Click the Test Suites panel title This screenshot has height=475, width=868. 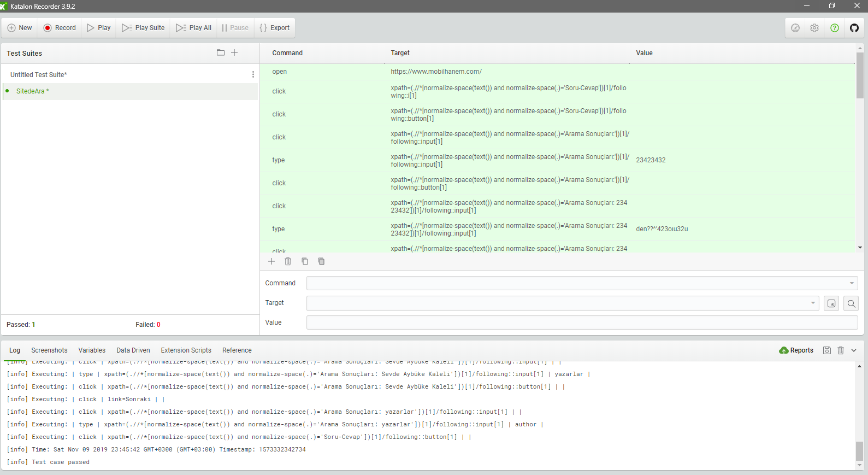pos(24,53)
